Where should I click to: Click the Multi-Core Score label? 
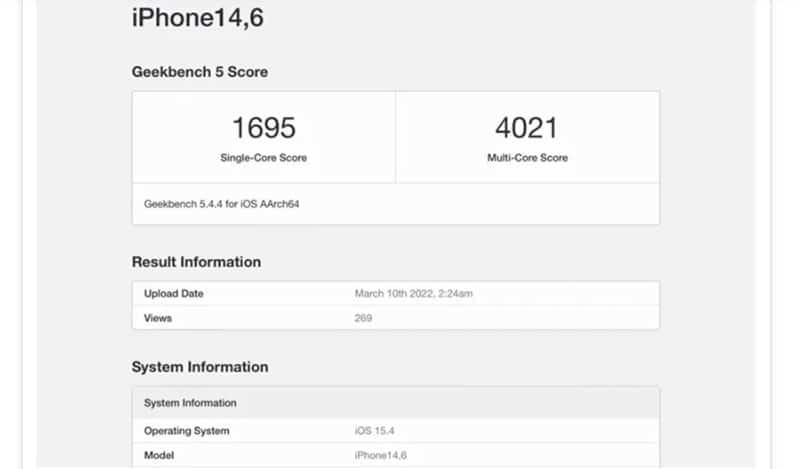pyautogui.click(x=527, y=158)
